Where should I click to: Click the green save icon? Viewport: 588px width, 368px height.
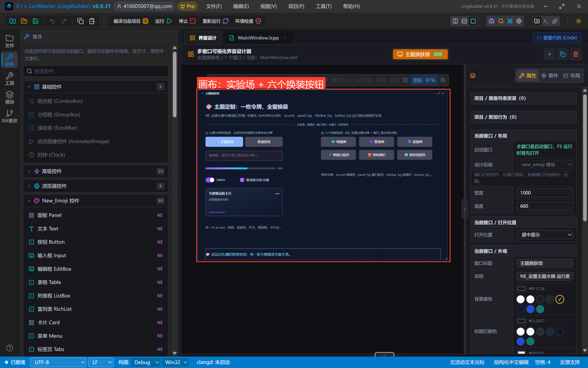tap(36, 21)
